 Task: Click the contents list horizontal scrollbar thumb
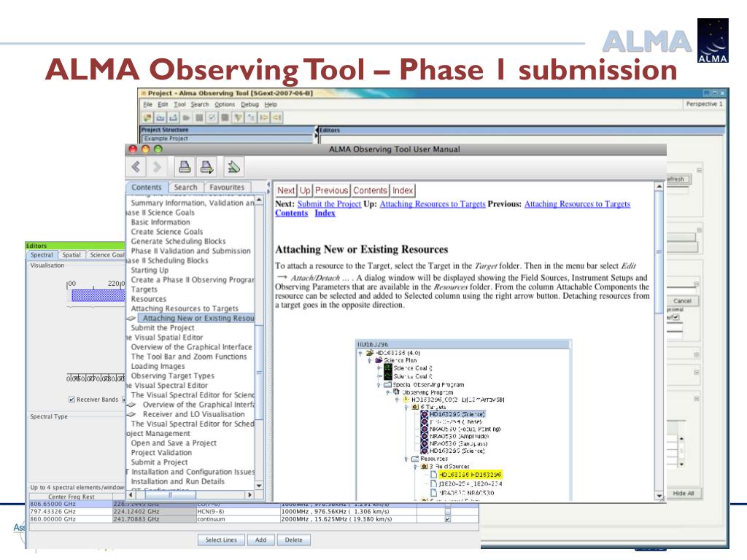171,495
